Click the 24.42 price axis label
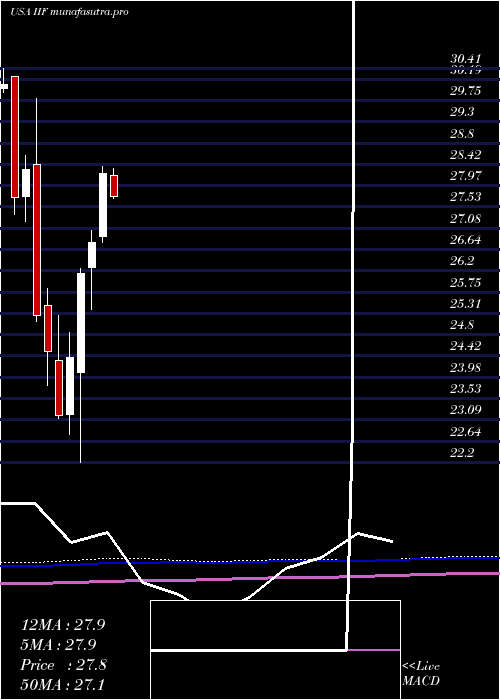This screenshot has height=700, width=500. 466,346
